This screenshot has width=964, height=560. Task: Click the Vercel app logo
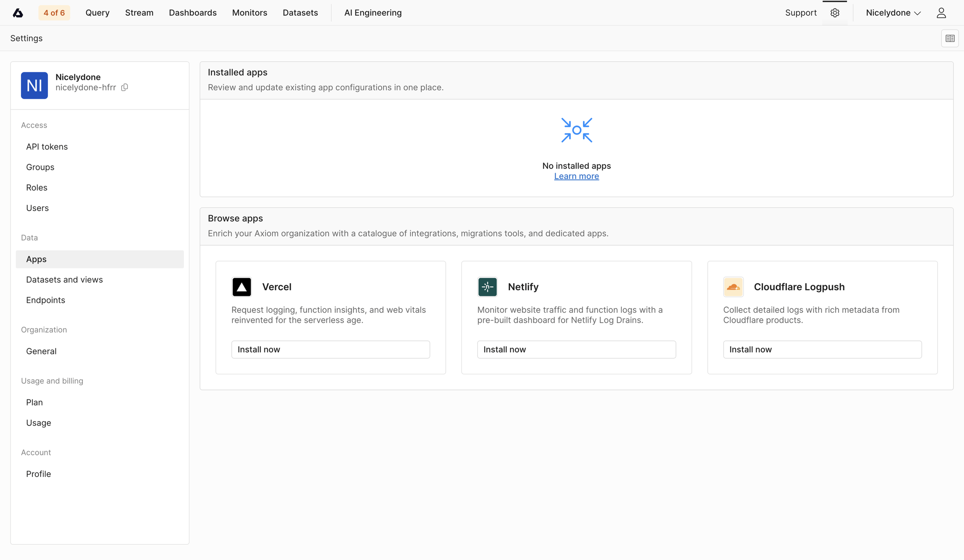tap(242, 287)
